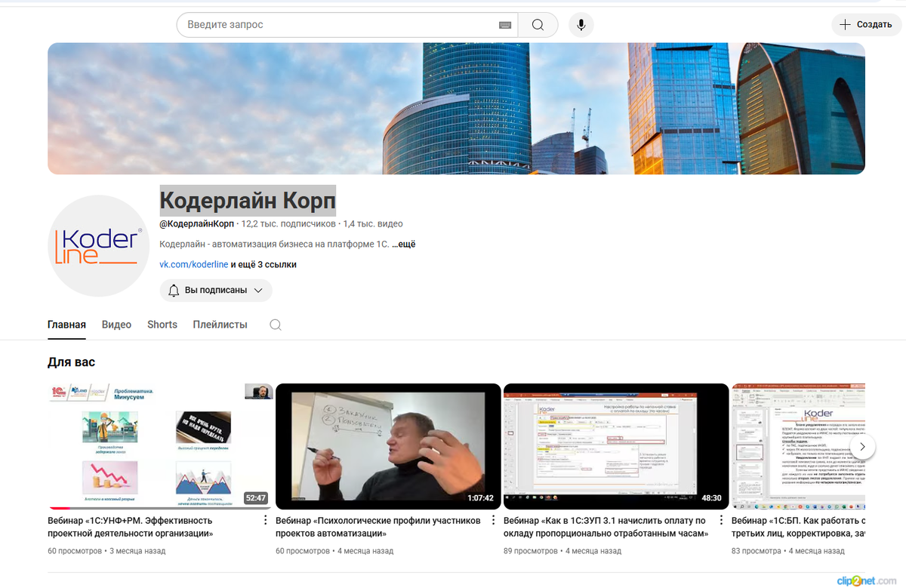
Task: Click 89 просмотров • 4 месяца назад text
Action: pyautogui.click(x=562, y=551)
